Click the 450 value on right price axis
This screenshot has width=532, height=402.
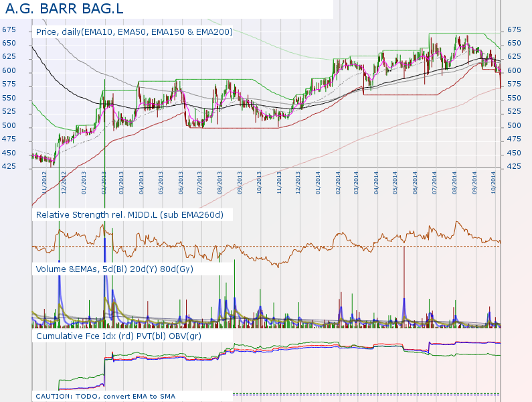(x=514, y=153)
